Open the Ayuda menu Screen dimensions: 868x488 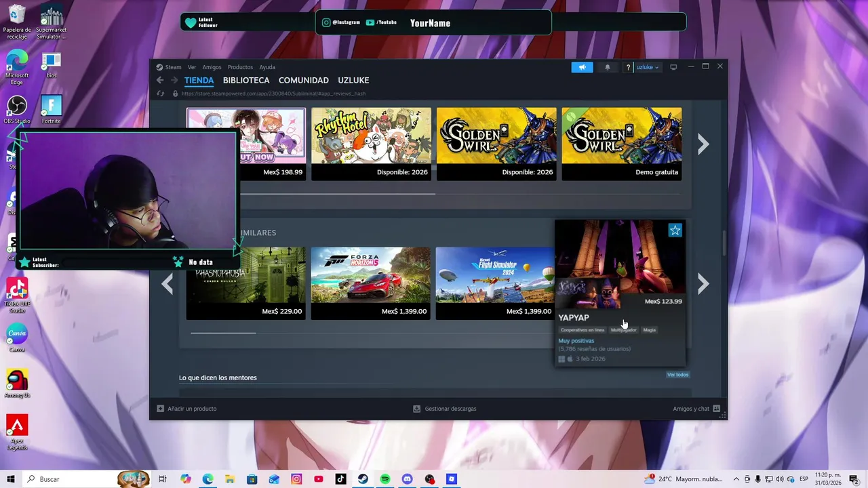(267, 67)
